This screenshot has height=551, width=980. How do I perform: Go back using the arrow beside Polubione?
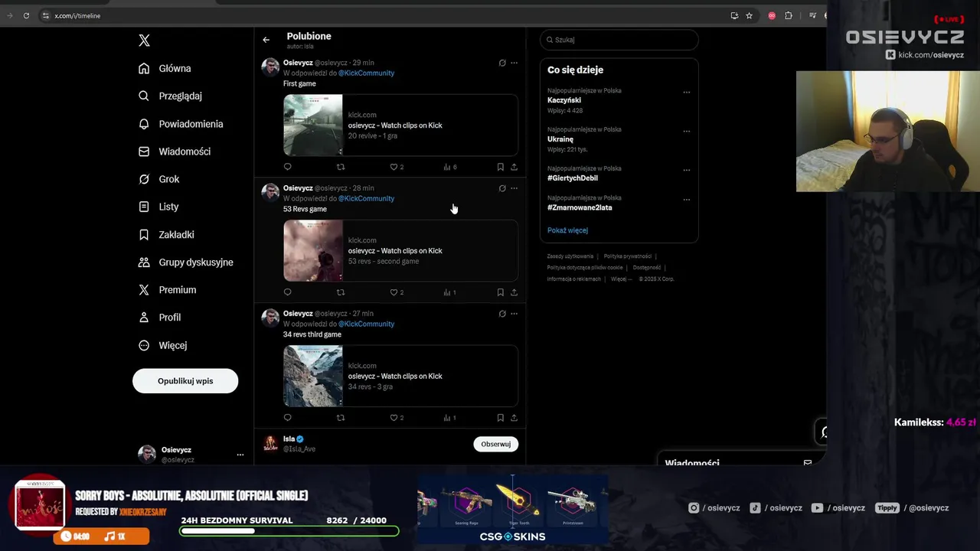coord(266,40)
